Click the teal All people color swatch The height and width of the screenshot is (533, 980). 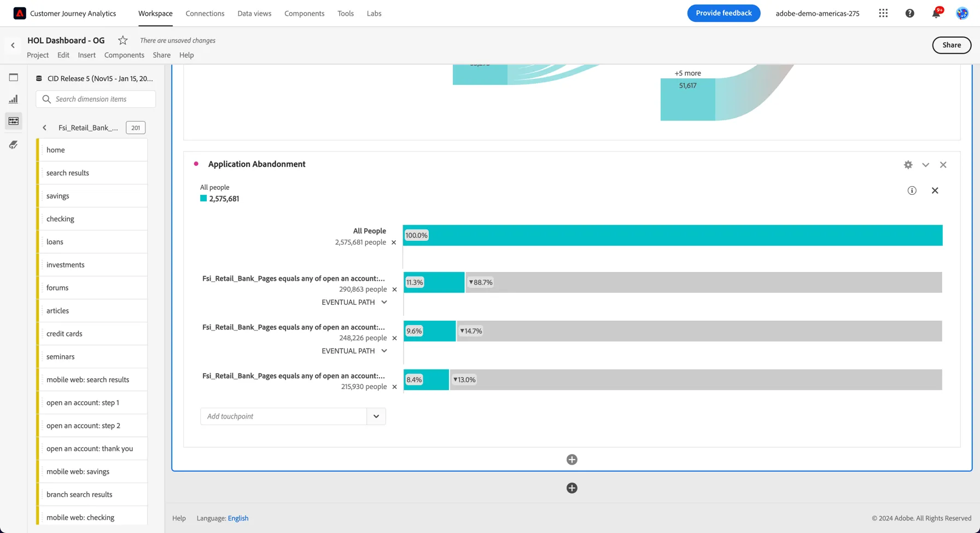[203, 199]
